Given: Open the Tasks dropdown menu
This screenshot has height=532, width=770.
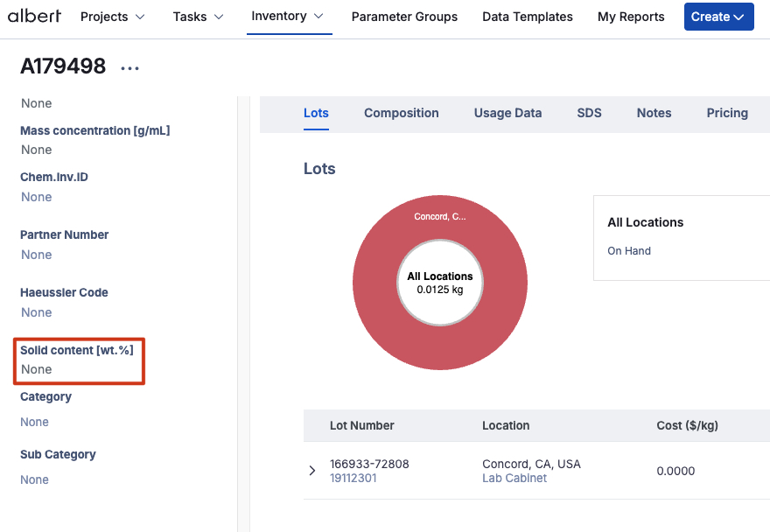Looking at the screenshot, I should click(198, 17).
